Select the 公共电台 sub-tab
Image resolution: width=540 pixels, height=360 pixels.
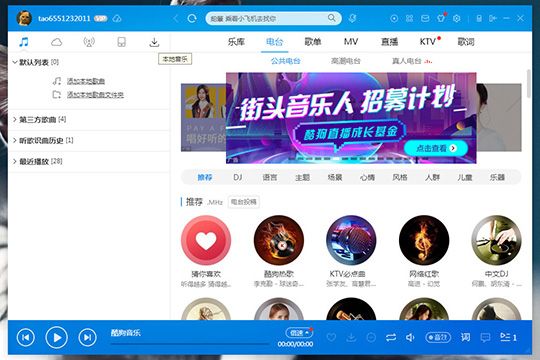point(285,61)
